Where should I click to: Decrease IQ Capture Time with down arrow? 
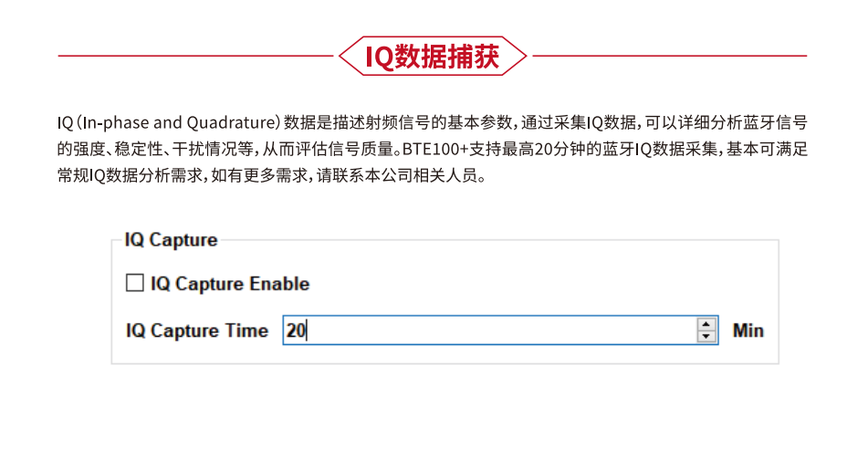[x=706, y=337]
